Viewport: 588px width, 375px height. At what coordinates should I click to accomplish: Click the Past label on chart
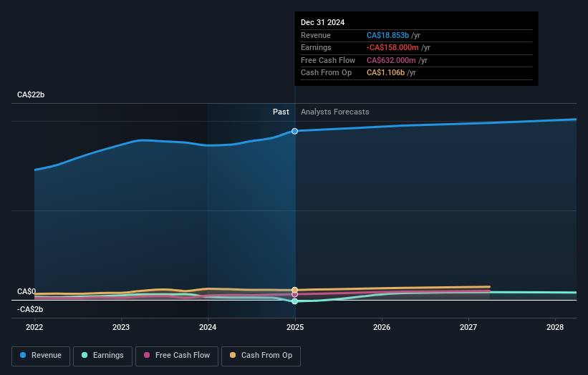click(x=281, y=112)
